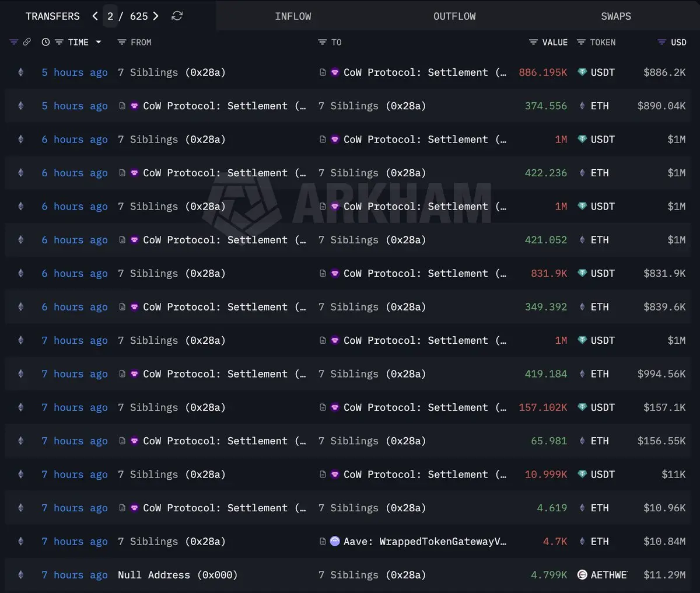700x593 pixels.
Task: Switch to the OUTFLOW tab
Action: (454, 16)
